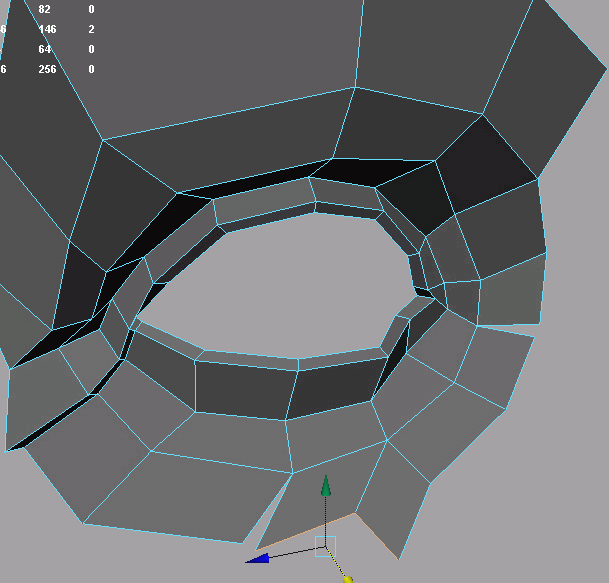Image resolution: width=609 pixels, height=583 pixels.
Task: Click the heads-up display count showing 2
Action: 91,29
